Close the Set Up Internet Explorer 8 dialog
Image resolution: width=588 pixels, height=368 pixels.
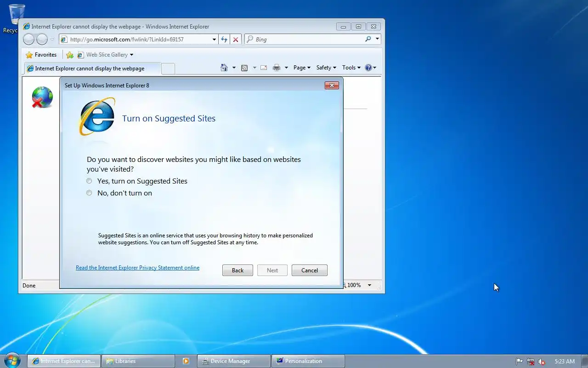(x=332, y=85)
